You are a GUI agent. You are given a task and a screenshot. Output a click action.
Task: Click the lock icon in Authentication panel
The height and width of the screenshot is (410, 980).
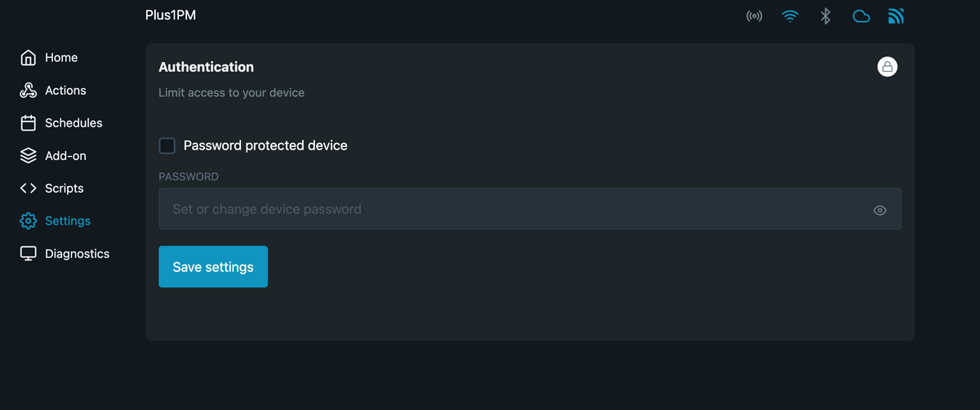[x=887, y=67]
